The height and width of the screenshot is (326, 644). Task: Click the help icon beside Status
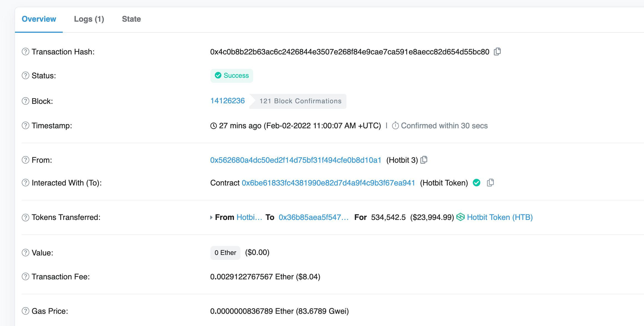(26, 76)
